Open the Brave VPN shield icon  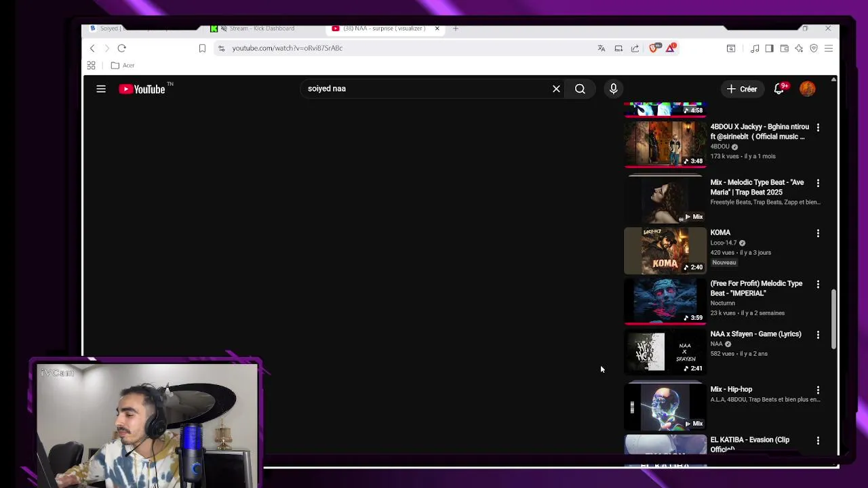tap(814, 48)
